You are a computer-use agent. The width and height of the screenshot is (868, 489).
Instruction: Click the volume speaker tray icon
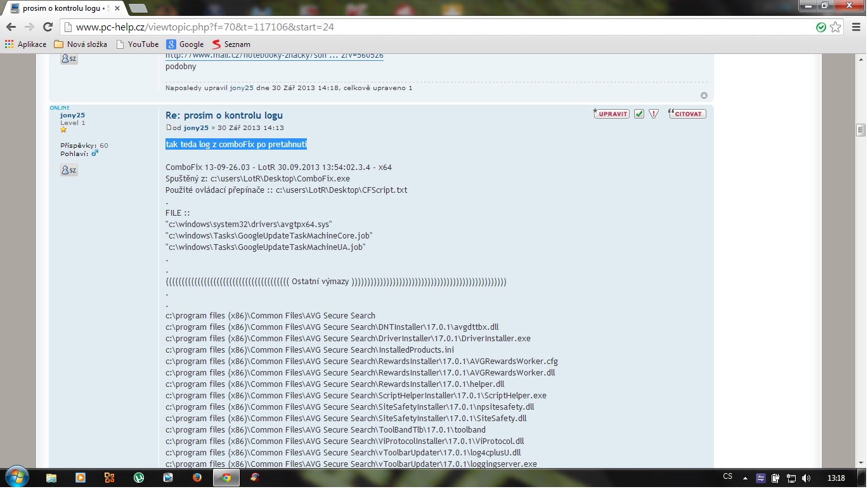coord(806,478)
